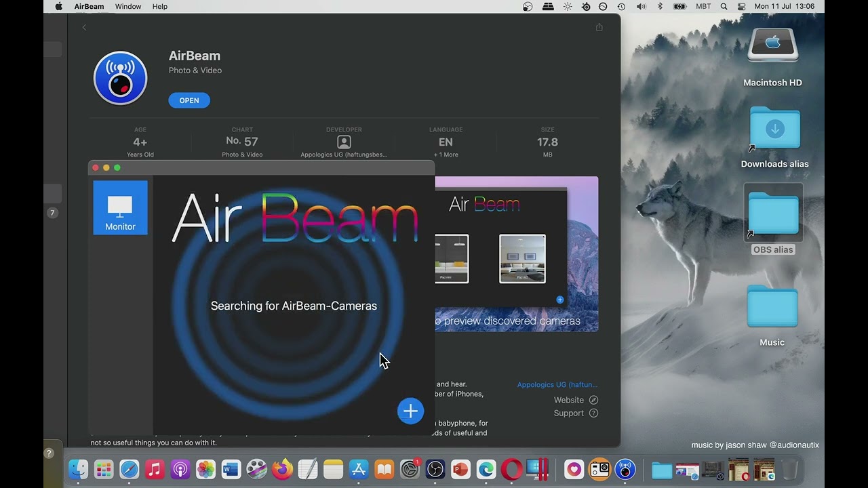The height and width of the screenshot is (488, 868).
Task: Launch Microsoft Word from the Dock
Action: [231, 469]
